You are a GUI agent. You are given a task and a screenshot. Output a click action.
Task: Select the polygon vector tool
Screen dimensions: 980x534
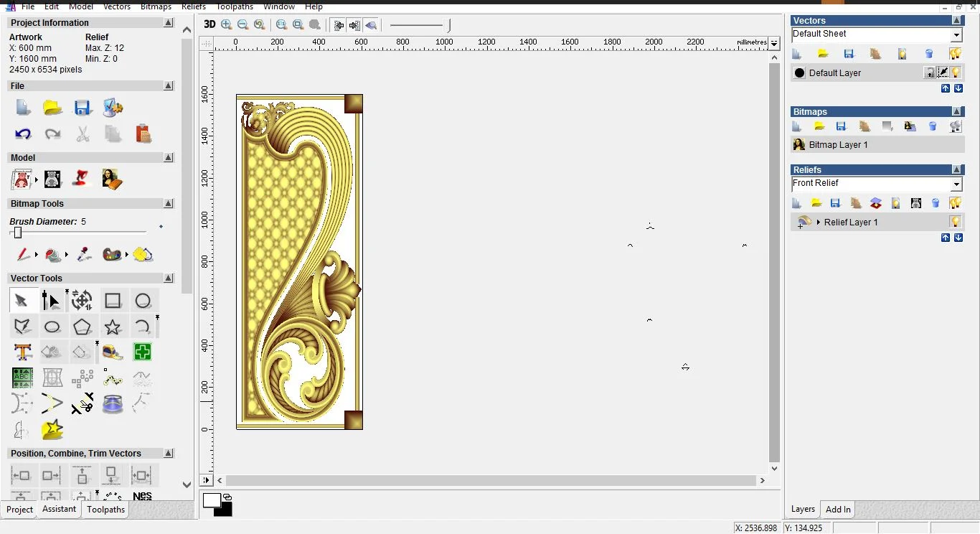point(83,327)
